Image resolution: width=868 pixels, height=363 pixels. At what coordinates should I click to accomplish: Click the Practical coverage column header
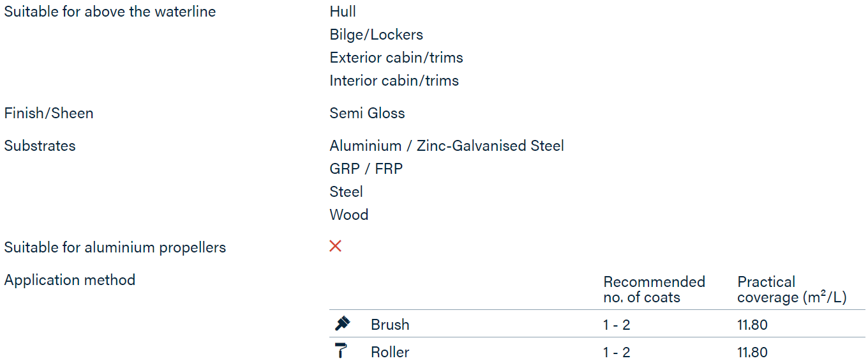[x=792, y=290]
